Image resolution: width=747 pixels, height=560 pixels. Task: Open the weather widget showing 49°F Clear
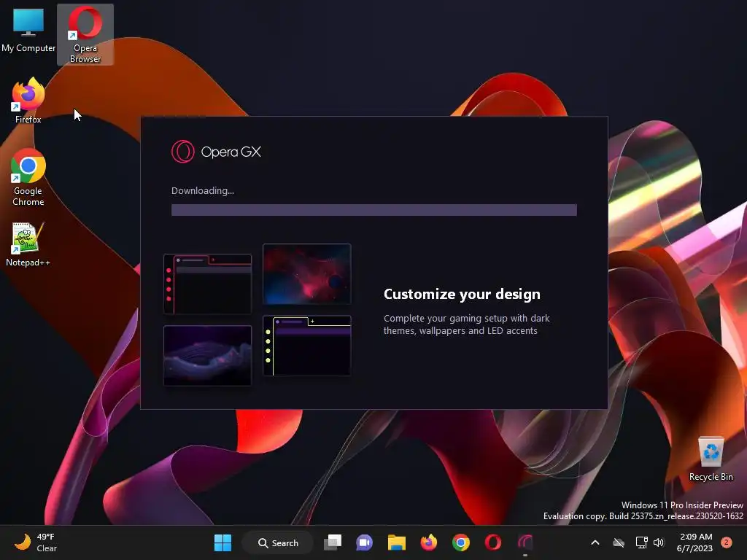(36, 542)
